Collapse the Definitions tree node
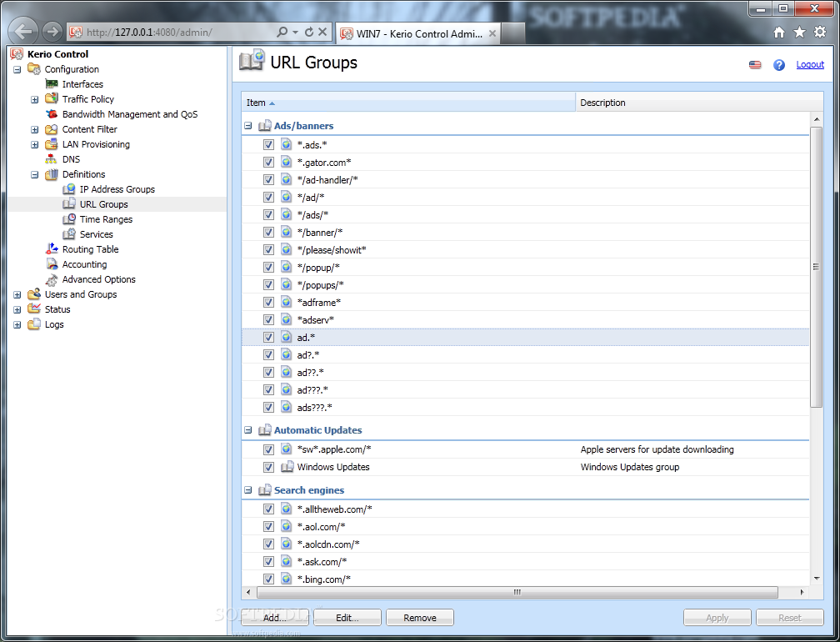The height and width of the screenshot is (642, 840). coord(35,174)
